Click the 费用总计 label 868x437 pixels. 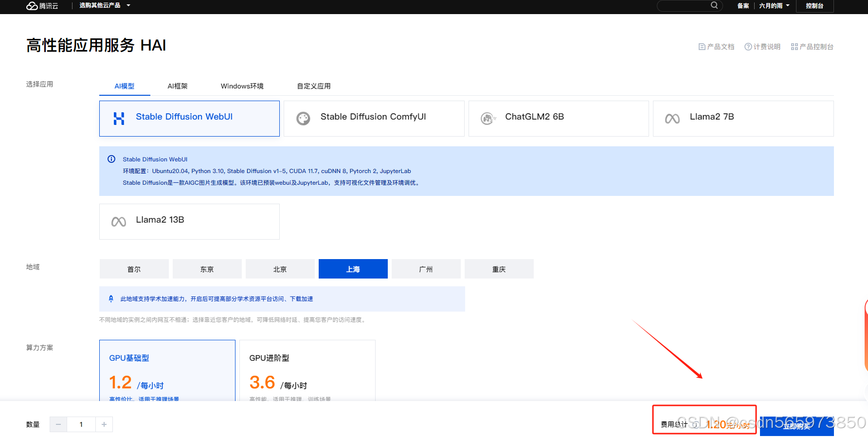pos(674,424)
